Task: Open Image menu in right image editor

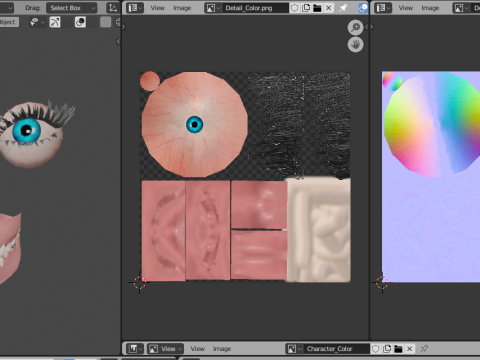Action: tap(430, 8)
